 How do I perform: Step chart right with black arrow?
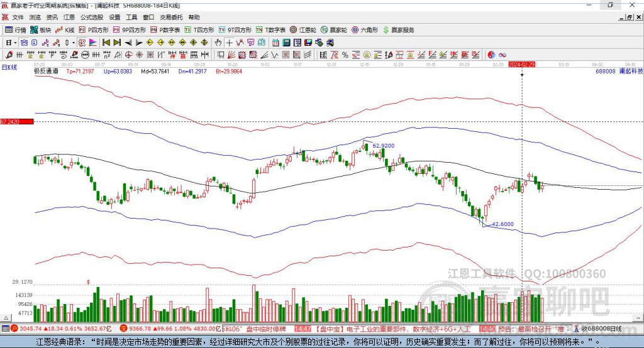(139, 43)
